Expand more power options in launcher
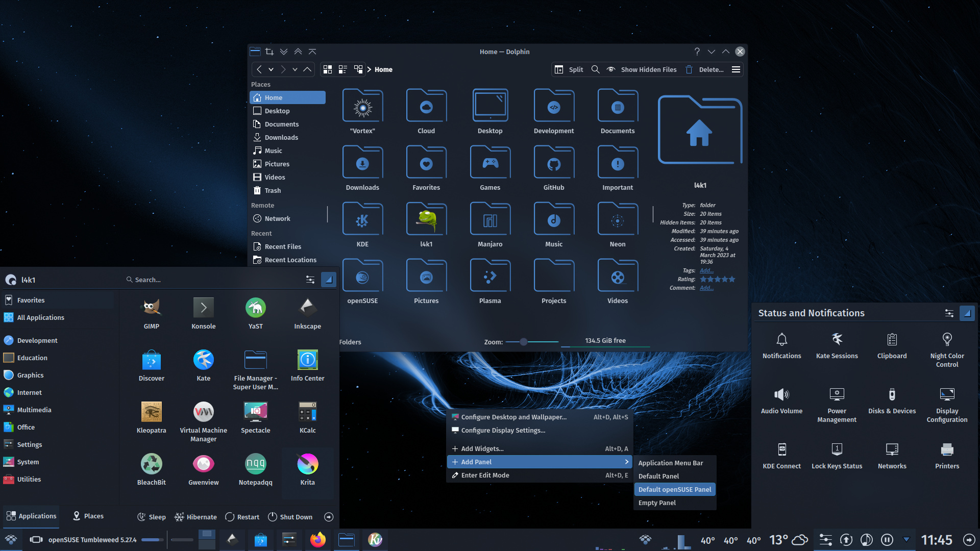This screenshot has width=980, height=551. point(329,517)
